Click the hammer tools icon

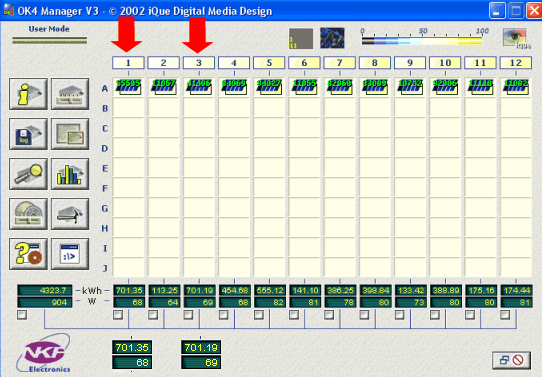[x=70, y=214]
